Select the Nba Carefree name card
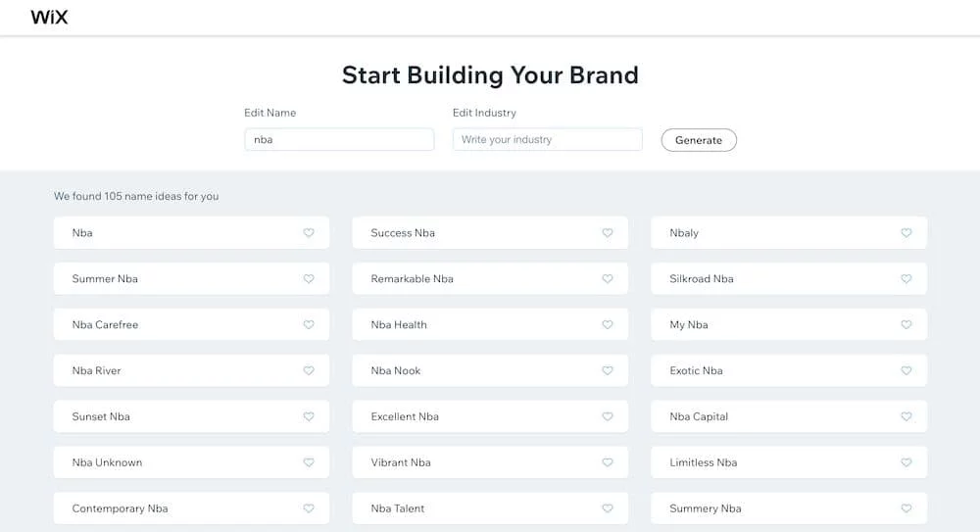 [191, 324]
